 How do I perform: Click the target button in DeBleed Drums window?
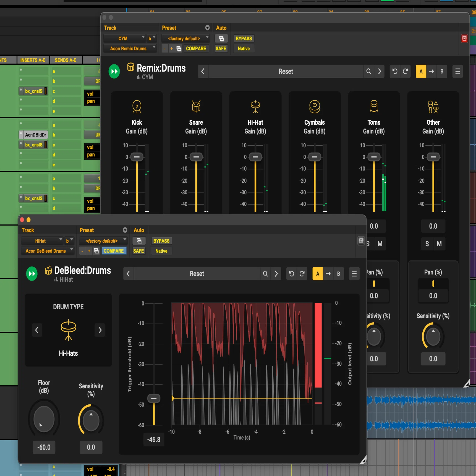coord(361,241)
